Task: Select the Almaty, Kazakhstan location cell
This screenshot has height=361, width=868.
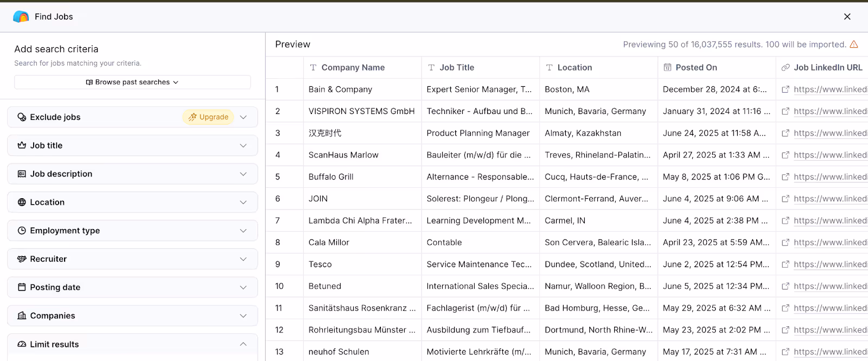Action: coord(598,133)
